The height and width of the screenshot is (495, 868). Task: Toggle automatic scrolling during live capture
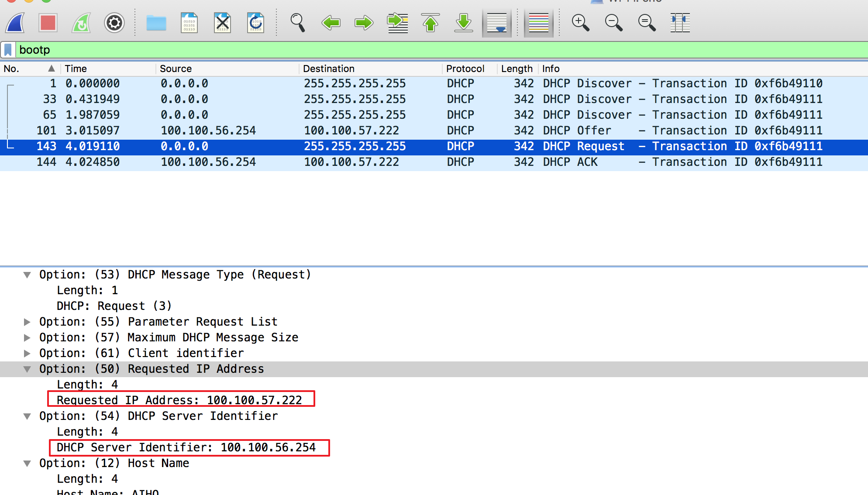497,23
